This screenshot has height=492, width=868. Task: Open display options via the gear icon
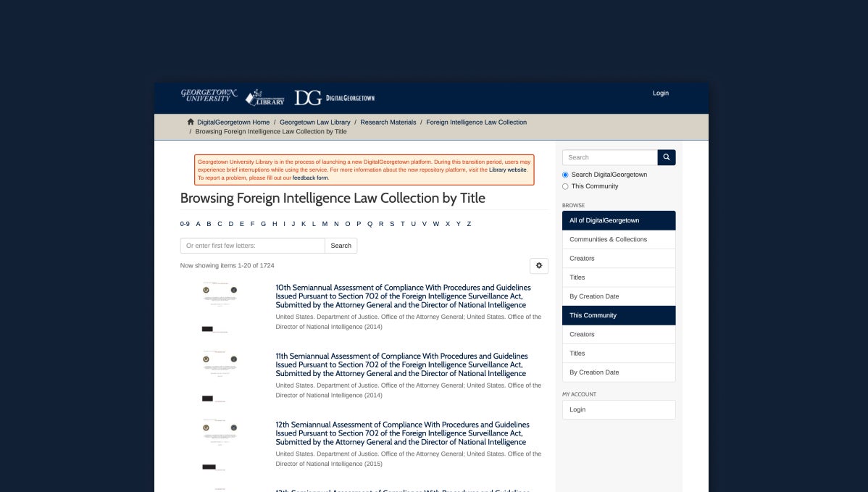tap(539, 265)
